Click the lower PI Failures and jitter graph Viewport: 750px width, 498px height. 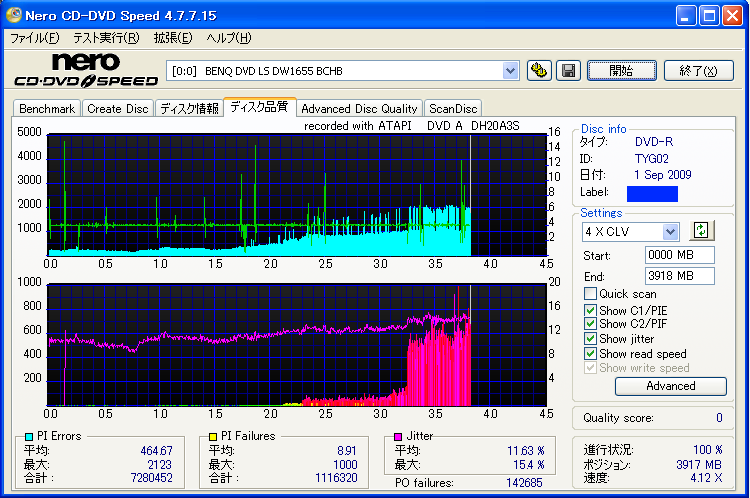pos(297,345)
